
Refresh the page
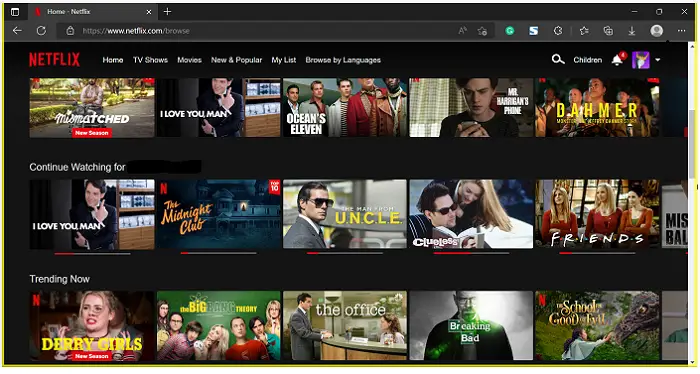41,30
